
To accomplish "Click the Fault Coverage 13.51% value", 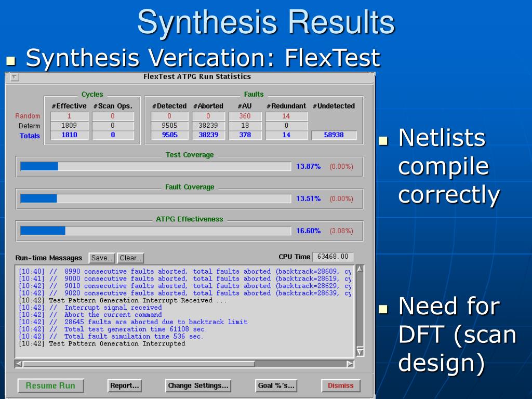I will (x=309, y=199).
